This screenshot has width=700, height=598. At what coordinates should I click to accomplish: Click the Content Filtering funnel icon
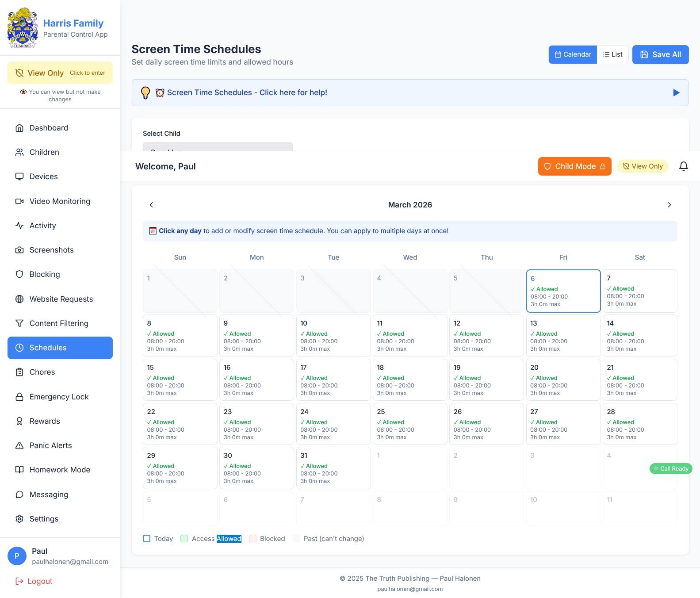19,323
